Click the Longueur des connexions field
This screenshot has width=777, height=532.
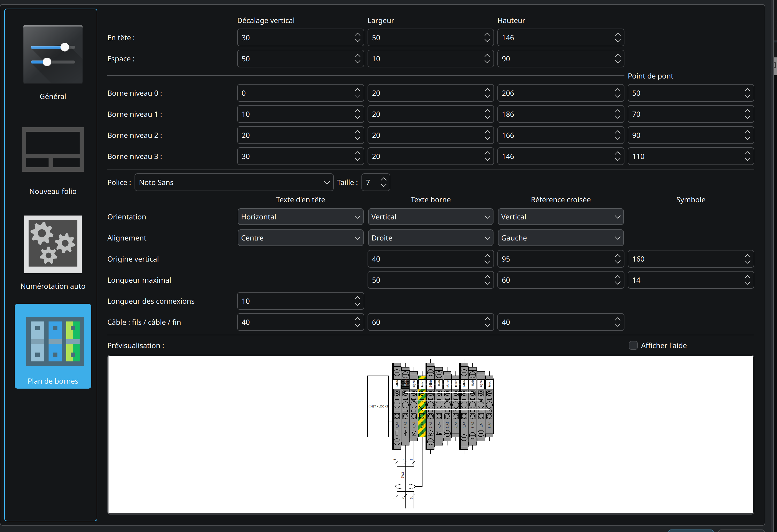pyautogui.click(x=300, y=301)
